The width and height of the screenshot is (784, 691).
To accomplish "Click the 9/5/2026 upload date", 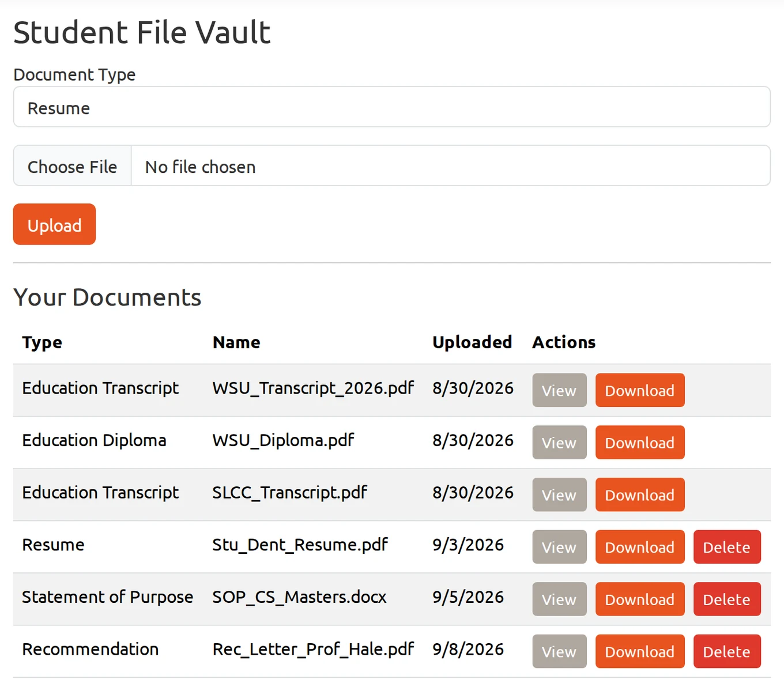I will tap(468, 597).
